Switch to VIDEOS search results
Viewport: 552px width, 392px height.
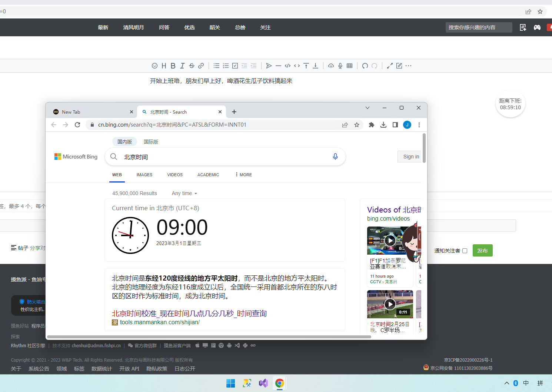(175, 175)
